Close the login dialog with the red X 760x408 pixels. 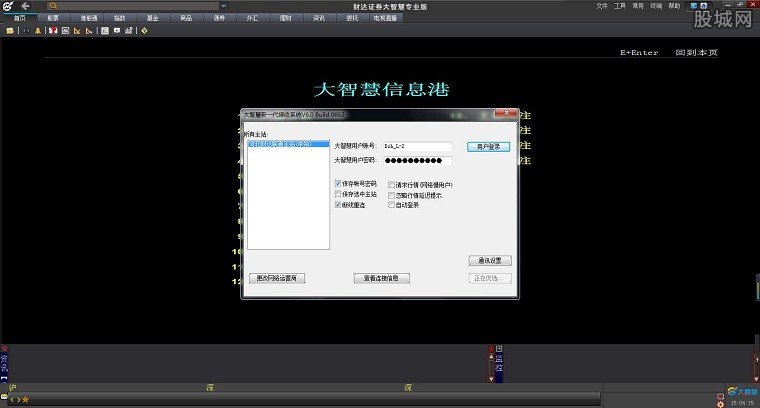click(506, 112)
